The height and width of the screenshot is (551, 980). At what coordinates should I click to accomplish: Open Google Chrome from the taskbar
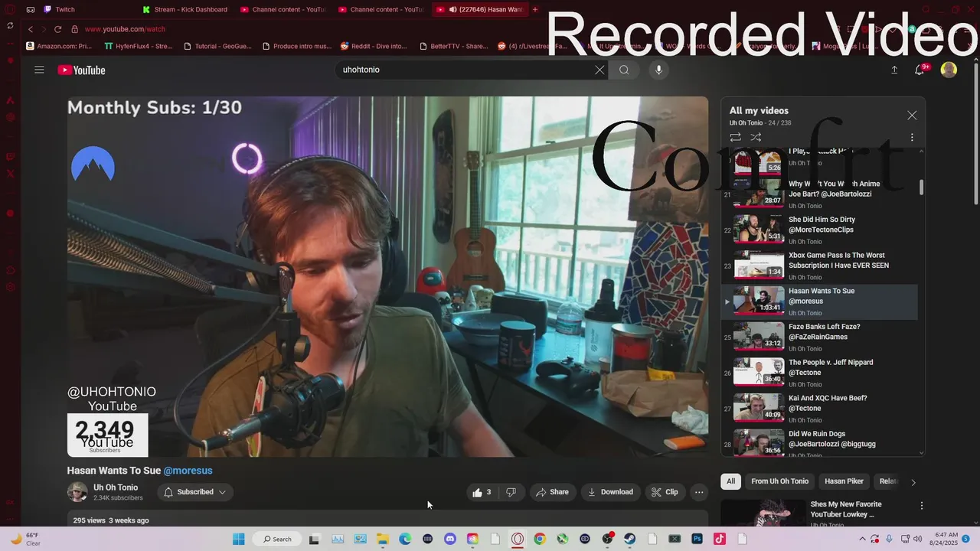540,539
